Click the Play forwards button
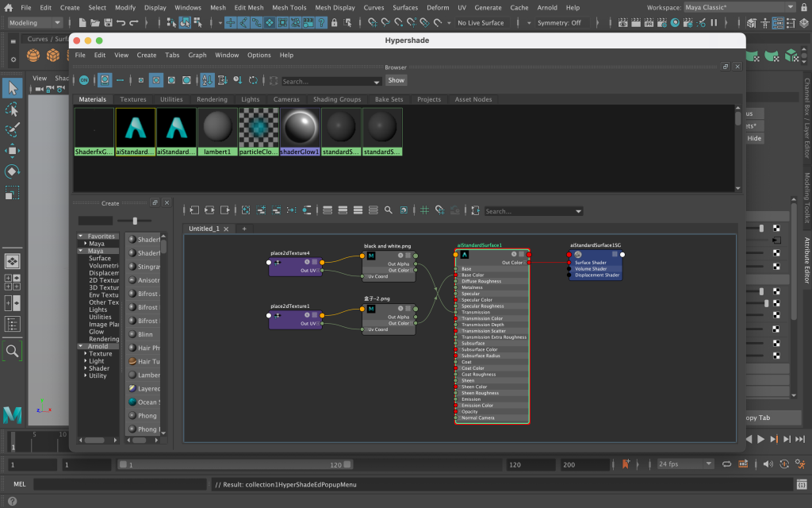812x508 pixels. [760, 439]
